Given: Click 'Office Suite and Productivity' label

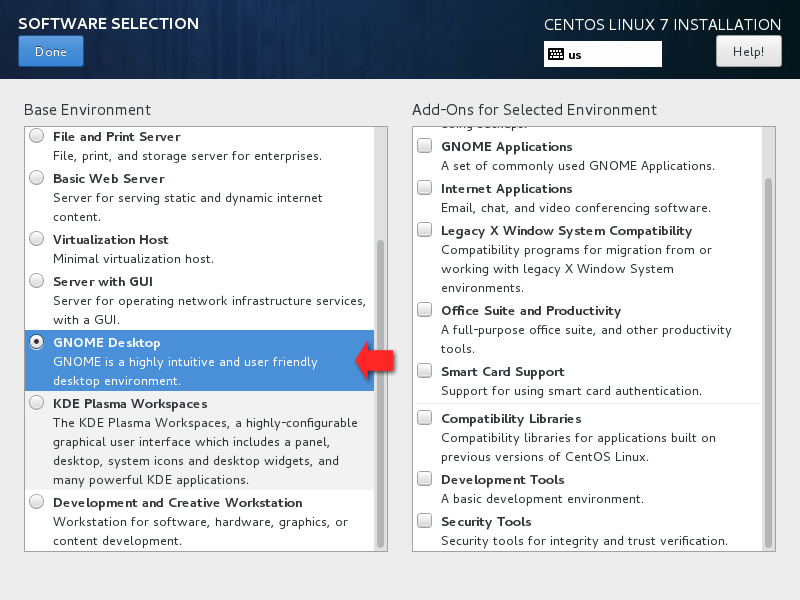Looking at the screenshot, I should click(531, 311).
